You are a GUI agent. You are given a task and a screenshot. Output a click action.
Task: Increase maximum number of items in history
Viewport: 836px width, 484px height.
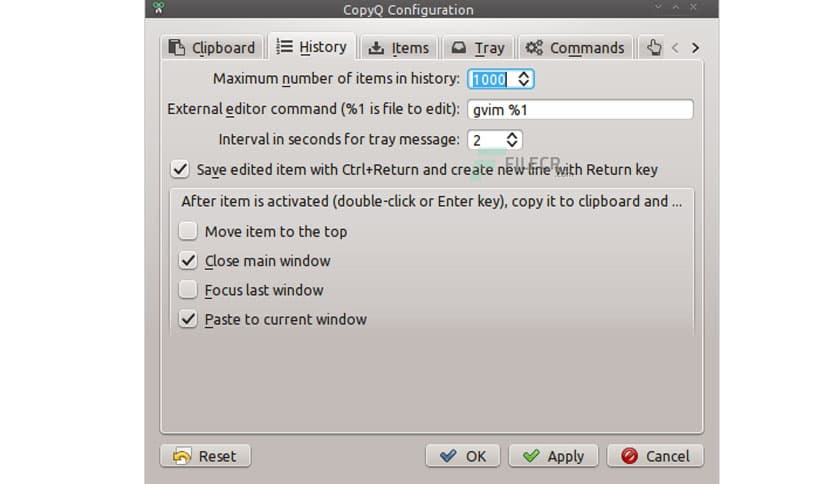click(524, 75)
